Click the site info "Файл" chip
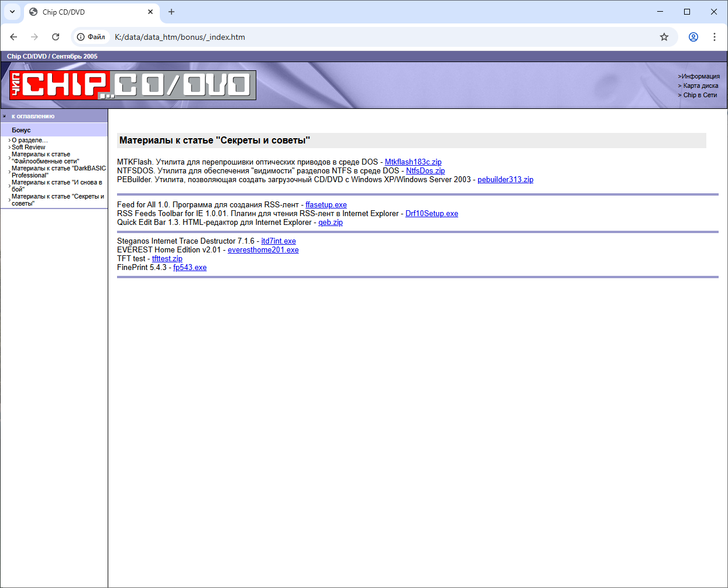Screen dimensions: 728x588 [91, 37]
